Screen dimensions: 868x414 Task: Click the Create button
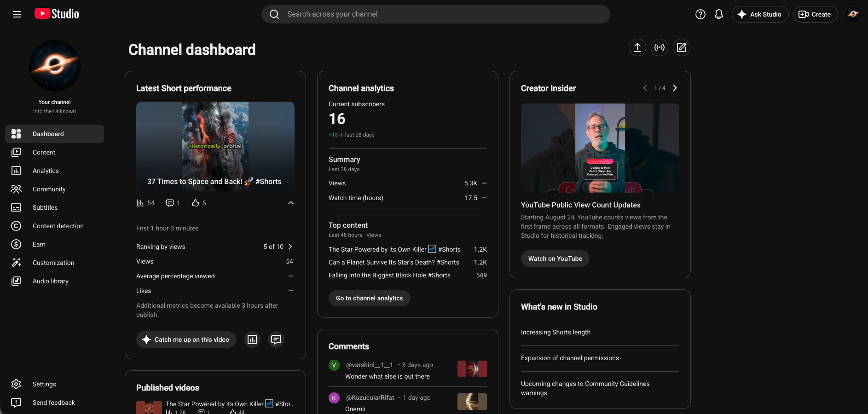pos(815,14)
